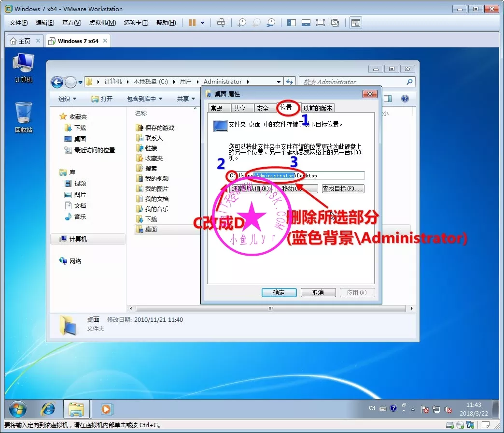504x433 pixels.
Task: Click the VMware pause virtual machine icon
Action: point(192,23)
